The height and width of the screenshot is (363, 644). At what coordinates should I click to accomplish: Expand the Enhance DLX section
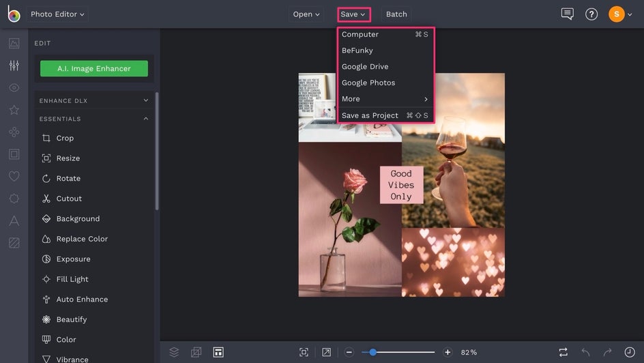pos(94,100)
